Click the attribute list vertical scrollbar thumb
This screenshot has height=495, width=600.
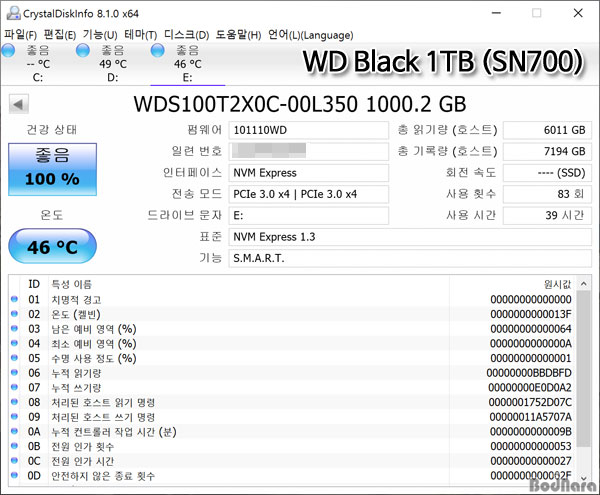click(584, 369)
